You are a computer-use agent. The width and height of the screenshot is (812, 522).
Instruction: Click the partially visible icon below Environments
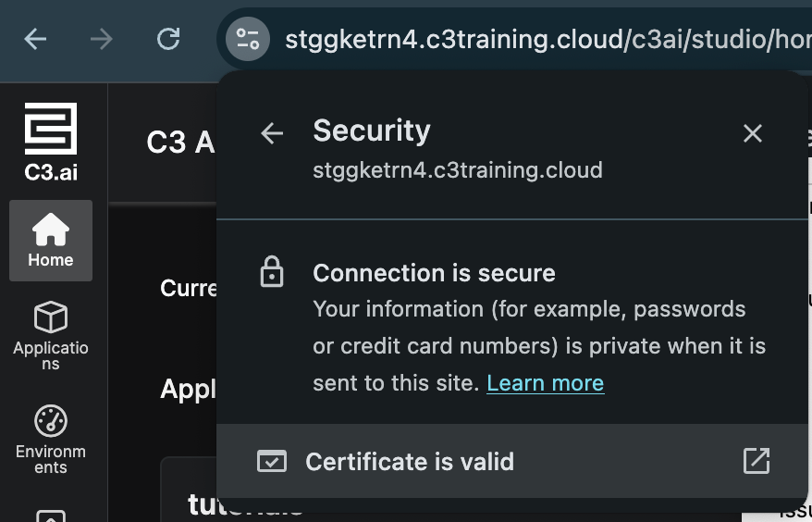tap(51, 516)
